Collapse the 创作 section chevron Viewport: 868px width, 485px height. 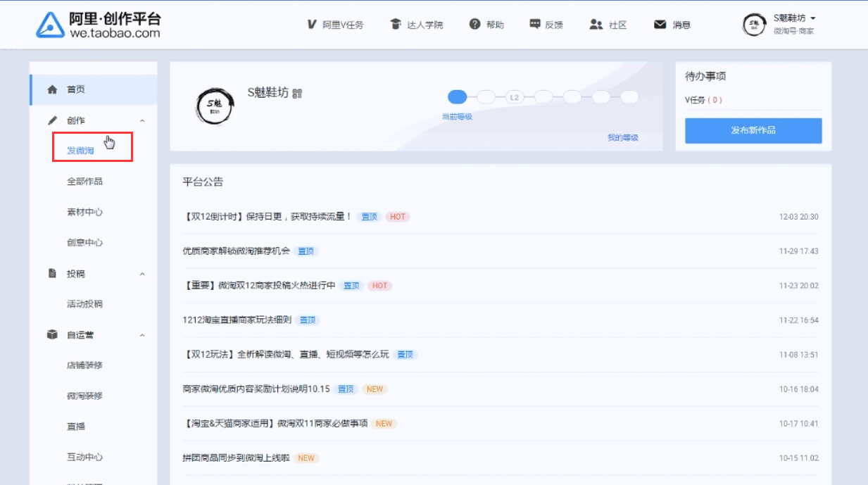click(142, 121)
